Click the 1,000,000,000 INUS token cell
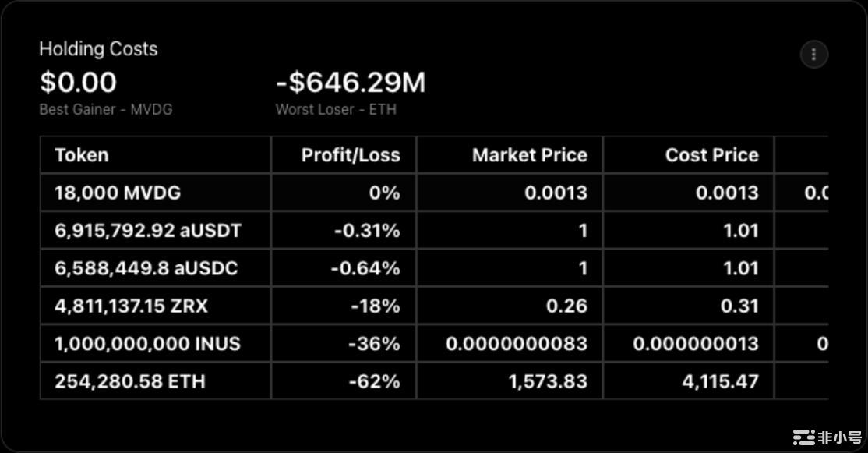Viewport: 868px width, 453px height. [147, 343]
